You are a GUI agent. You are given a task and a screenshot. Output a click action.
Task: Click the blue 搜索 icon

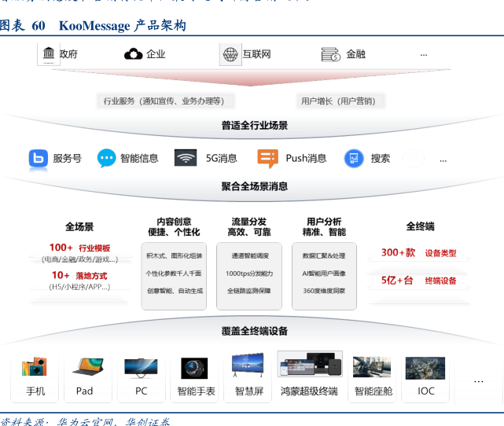pos(354,158)
